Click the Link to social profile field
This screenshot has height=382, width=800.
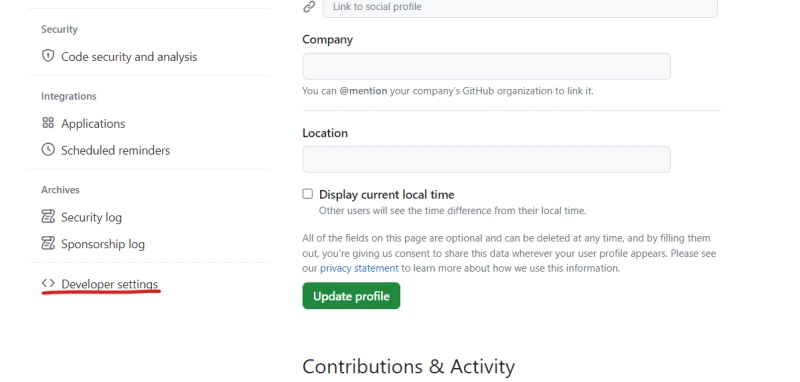(x=520, y=8)
